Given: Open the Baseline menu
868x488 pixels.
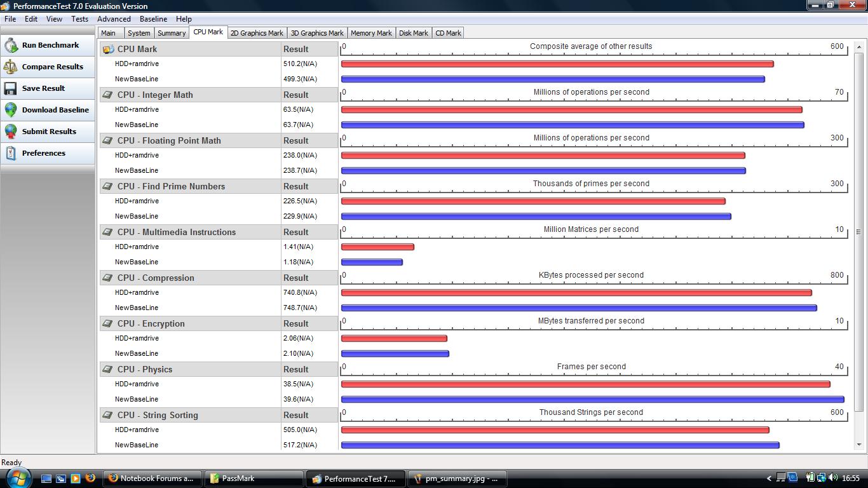Looking at the screenshot, I should click(x=153, y=19).
